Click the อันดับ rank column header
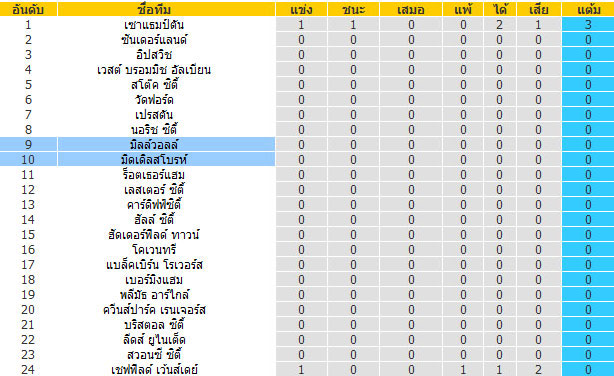Screen dimensions: 614x376 tap(28, 10)
